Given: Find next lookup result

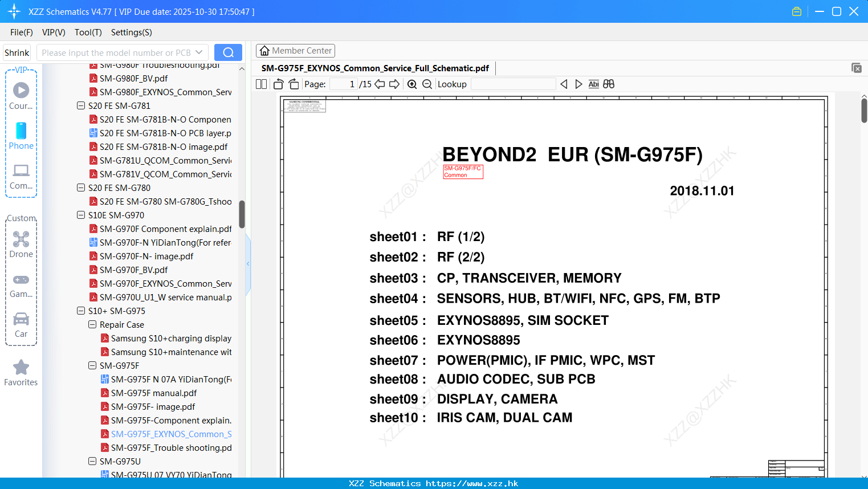Looking at the screenshot, I should (x=578, y=84).
